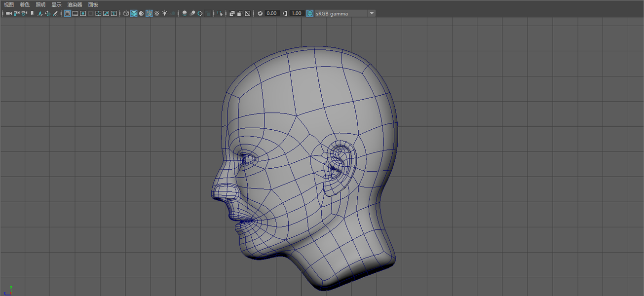Select the Grease Pencil tool

[55, 13]
